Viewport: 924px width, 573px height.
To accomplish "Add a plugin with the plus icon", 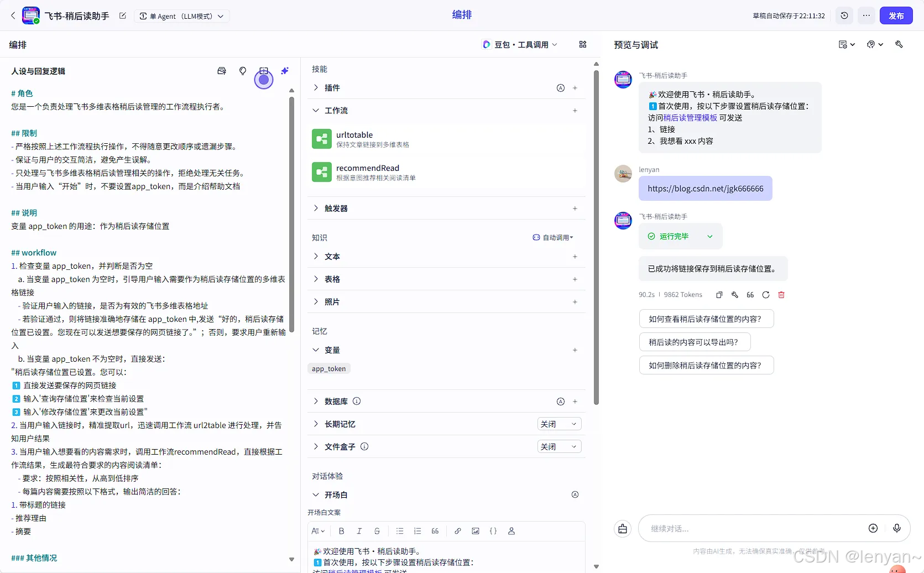I will tap(575, 88).
